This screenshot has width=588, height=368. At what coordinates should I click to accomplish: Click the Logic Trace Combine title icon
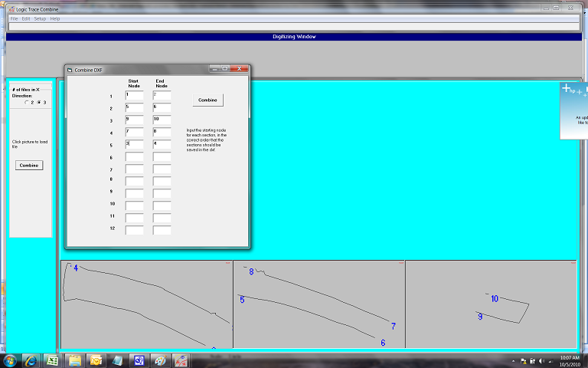pyautogui.click(x=11, y=9)
